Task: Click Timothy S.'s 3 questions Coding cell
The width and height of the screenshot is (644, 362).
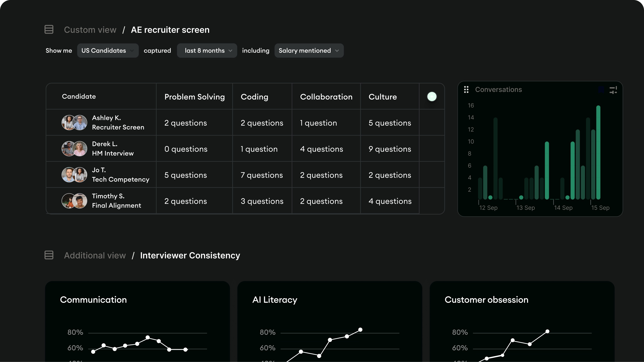Action: pyautogui.click(x=262, y=201)
